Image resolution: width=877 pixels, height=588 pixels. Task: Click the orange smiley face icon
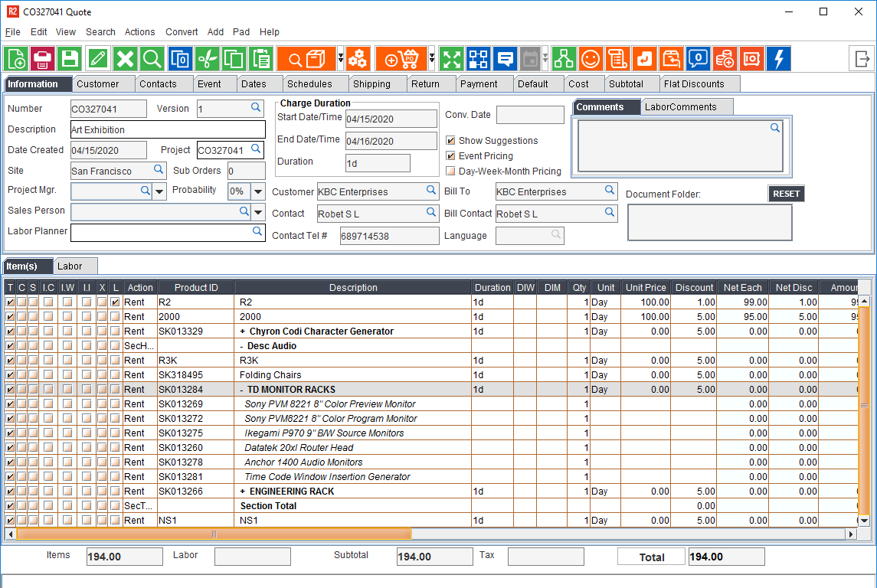(590, 59)
